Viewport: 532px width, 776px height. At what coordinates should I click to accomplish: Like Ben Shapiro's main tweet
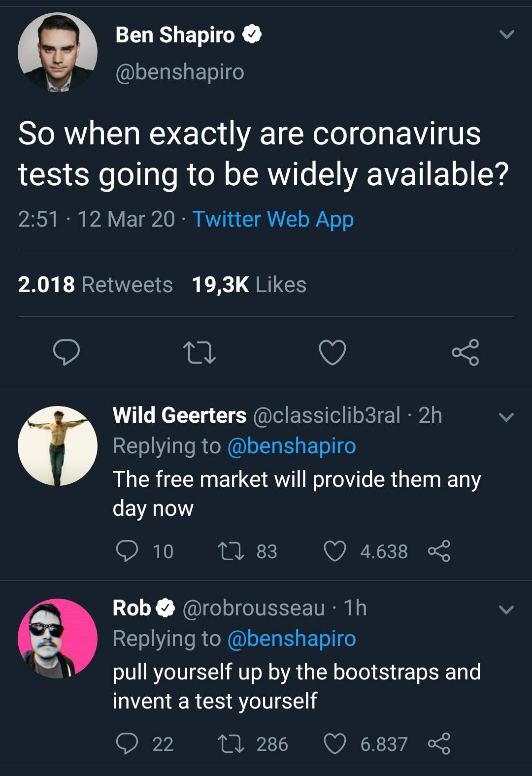point(332,353)
